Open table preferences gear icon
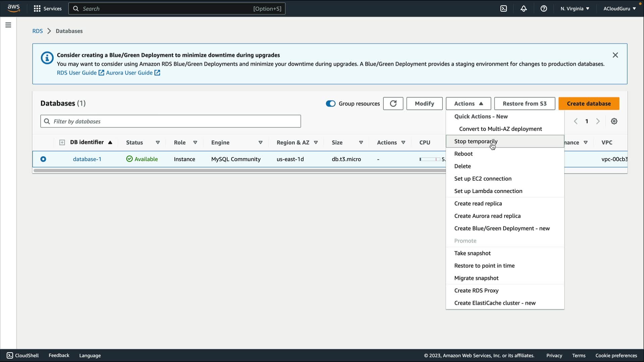 pyautogui.click(x=614, y=121)
